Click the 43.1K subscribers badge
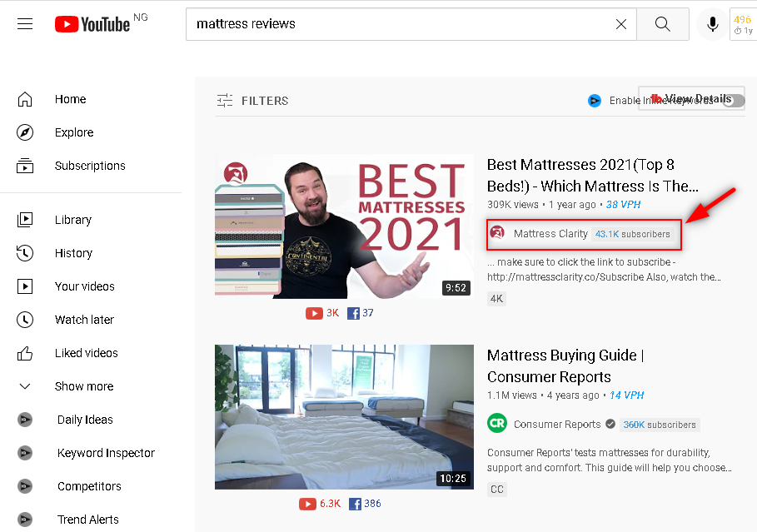This screenshot has height=532, width=757. [632, 234]
